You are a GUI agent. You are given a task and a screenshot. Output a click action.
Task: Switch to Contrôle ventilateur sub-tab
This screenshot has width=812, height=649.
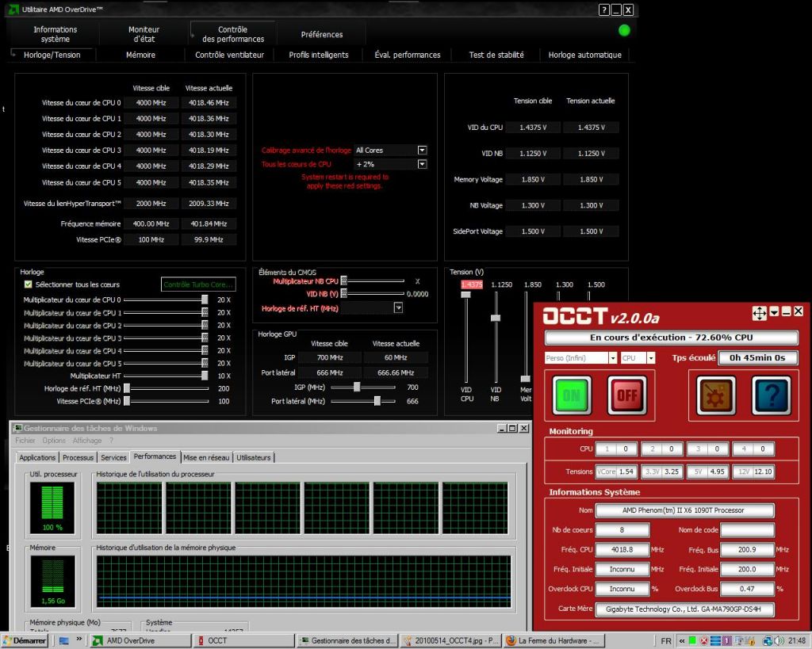point(229,55)
